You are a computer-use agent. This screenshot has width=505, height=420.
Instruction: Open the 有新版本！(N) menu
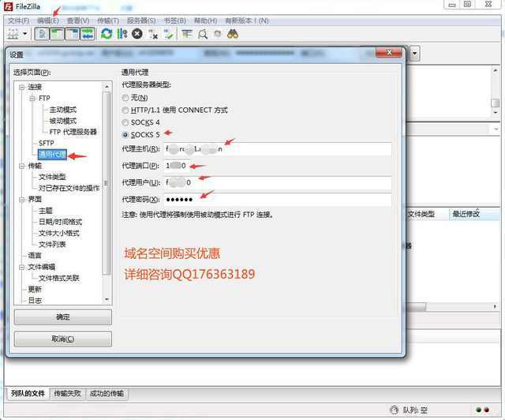247,21
